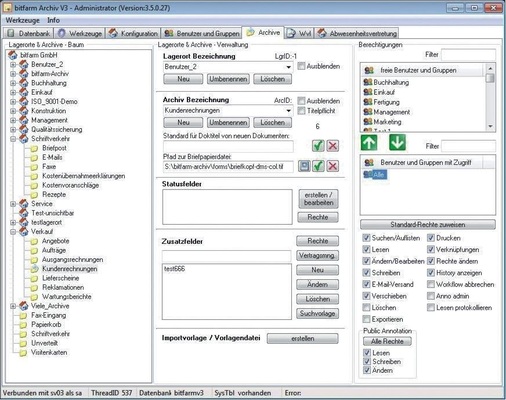506x400 pixels.
Task: Click the Rezepte folder icon
Action: (34, 195)
